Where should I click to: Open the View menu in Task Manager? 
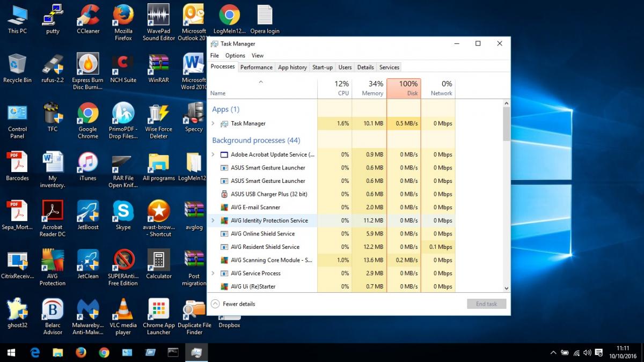point(258,55)
